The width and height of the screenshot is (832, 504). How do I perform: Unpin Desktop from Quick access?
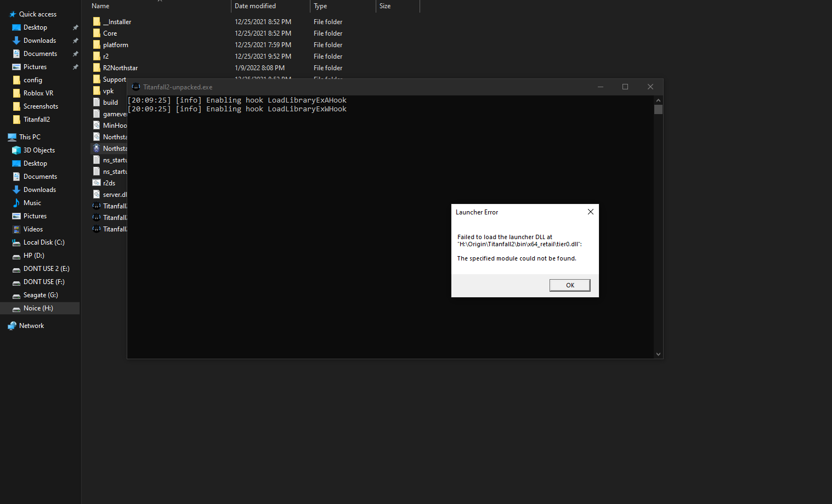pos(75,27)
